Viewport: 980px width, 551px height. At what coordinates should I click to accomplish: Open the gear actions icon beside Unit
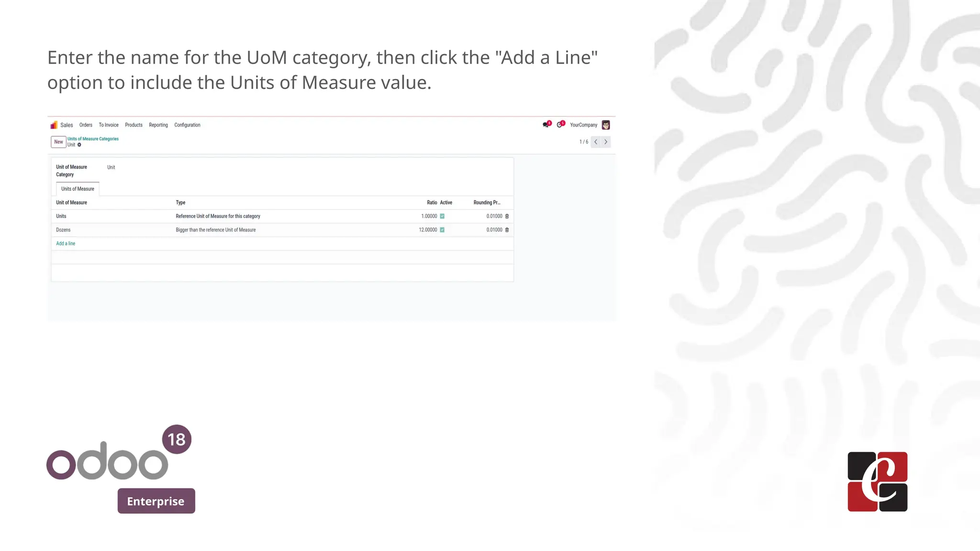coord(79,145)
